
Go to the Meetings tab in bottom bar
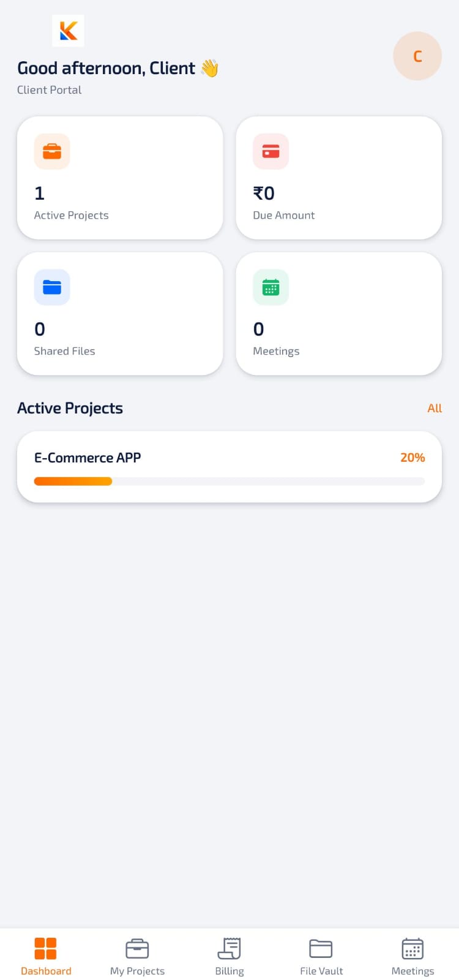tap(413, 957)
